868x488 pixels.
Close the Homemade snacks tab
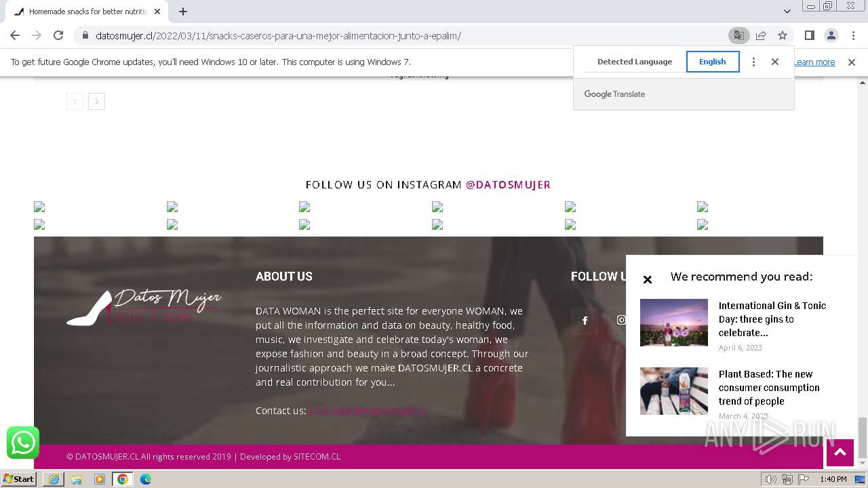157,12
